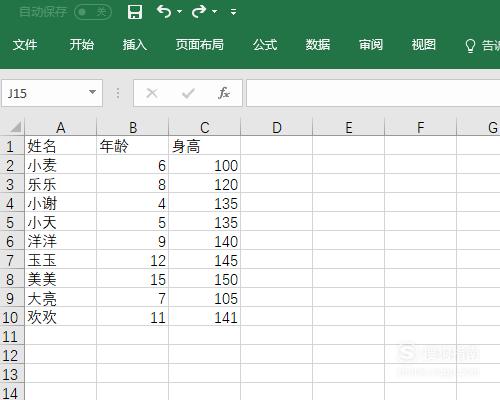Click cell containing 大亮
This screenshot has width=500, height=400.
click(61, 298)
